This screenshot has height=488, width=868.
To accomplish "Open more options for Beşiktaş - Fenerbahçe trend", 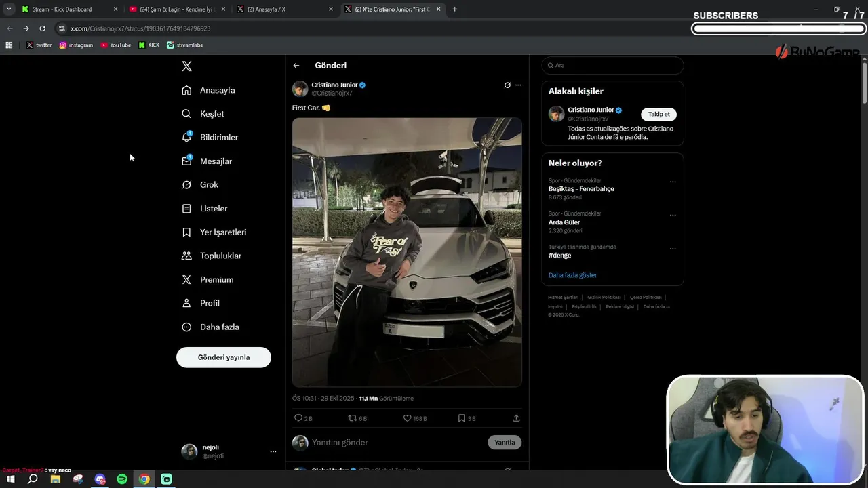I will [x=673, y=182].
